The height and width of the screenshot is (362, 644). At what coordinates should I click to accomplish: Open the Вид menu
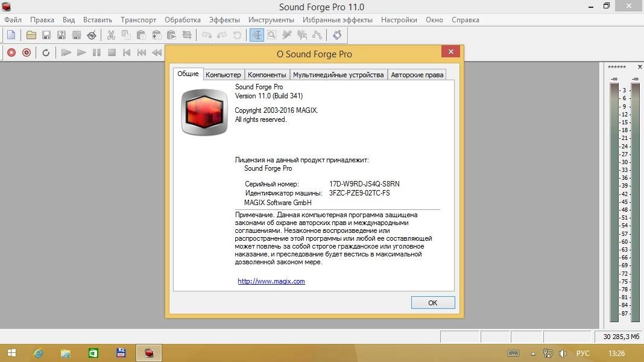tap(69, 20)
